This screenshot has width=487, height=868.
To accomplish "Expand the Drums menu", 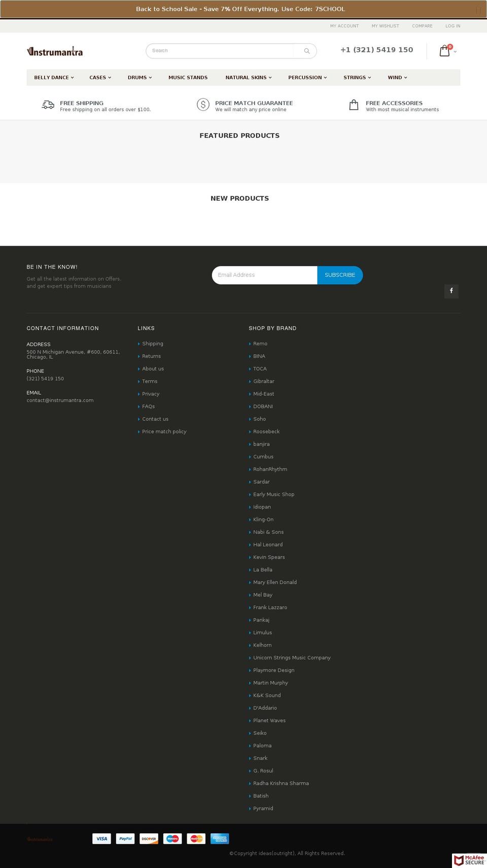I will 140,78.
